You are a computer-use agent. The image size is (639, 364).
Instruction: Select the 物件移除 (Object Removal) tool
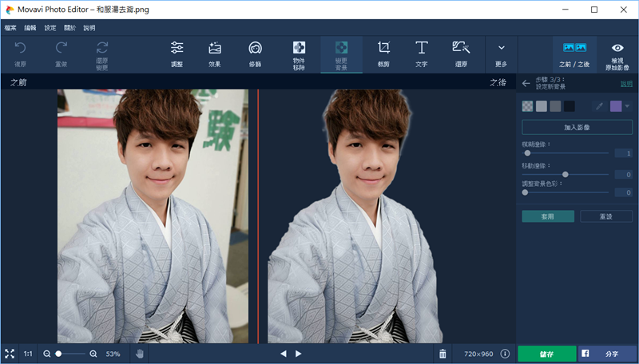click(300, 53)
